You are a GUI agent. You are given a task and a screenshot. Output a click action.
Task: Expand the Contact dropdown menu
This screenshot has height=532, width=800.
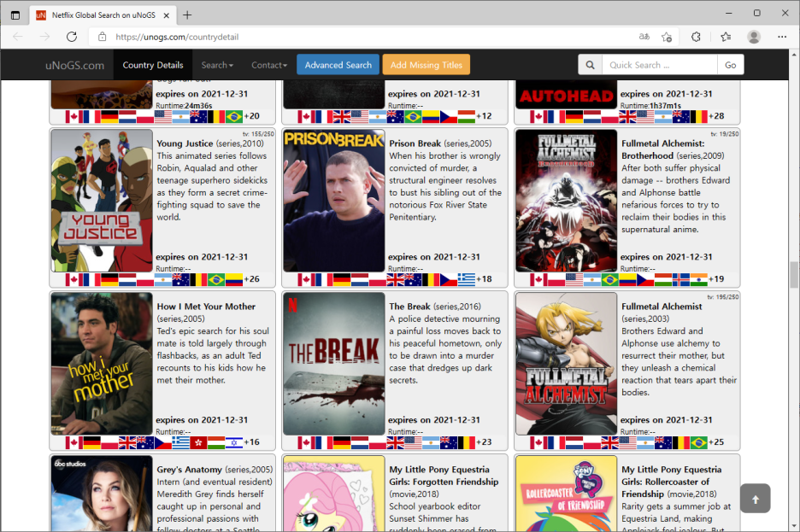tap(269, 65)
